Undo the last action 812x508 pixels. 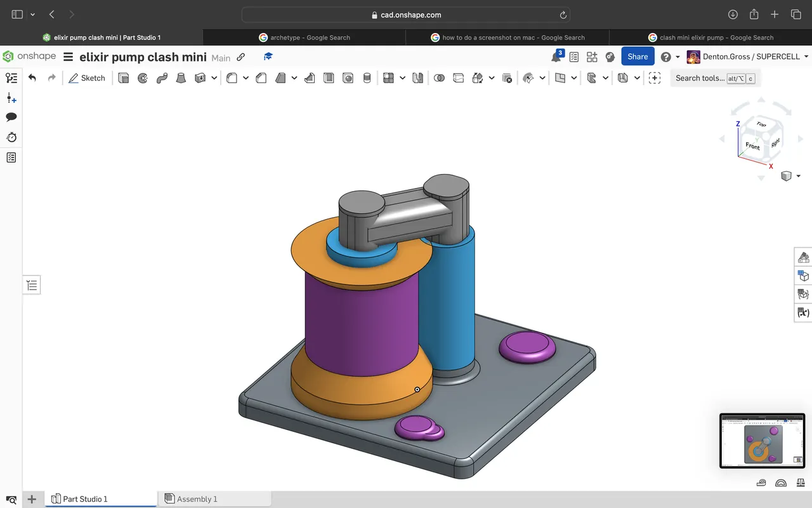[x=32, y=78]
